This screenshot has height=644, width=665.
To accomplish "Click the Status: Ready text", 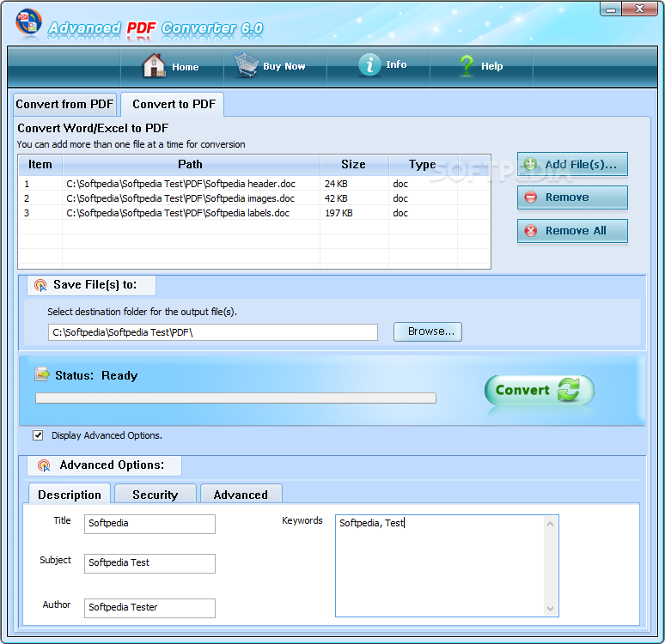I will click(96, 375).
